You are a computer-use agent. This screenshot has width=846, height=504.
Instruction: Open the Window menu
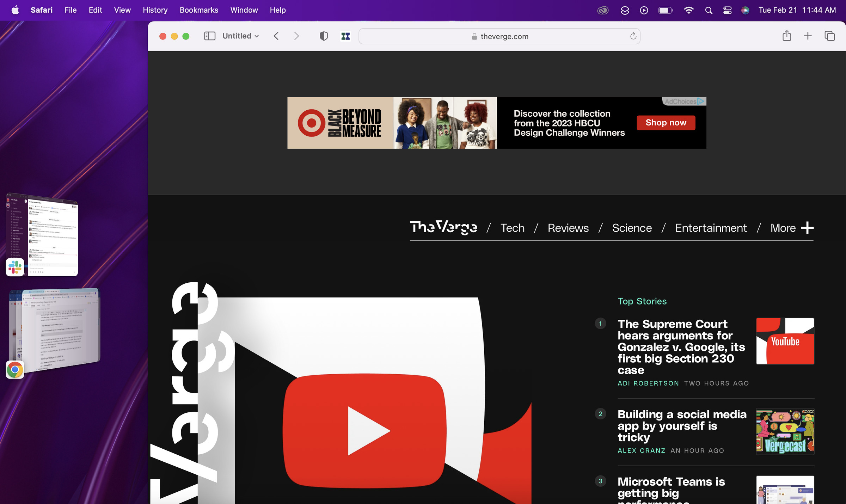tap(244, 10)
